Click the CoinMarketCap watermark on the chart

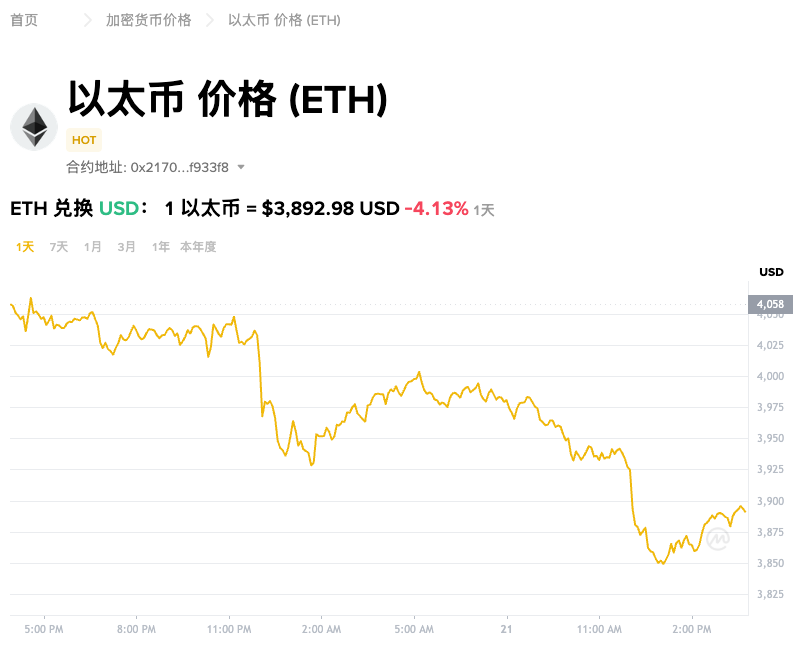click(719, 540)
